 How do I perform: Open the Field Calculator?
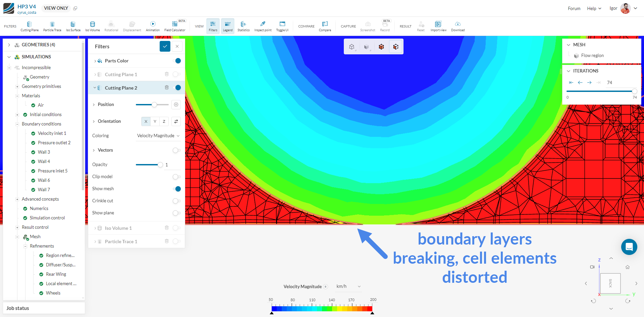(x=175, y=26)
